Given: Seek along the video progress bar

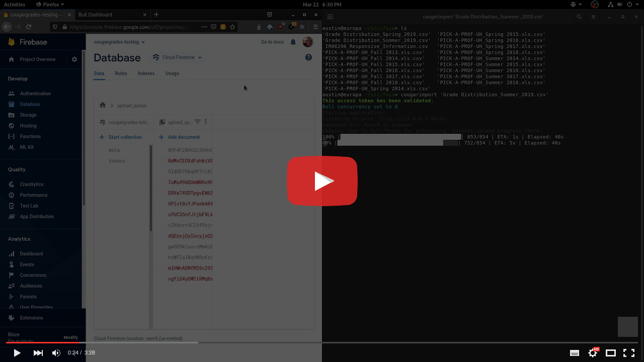Looking at the screenshot, I should tap(322, 343).
